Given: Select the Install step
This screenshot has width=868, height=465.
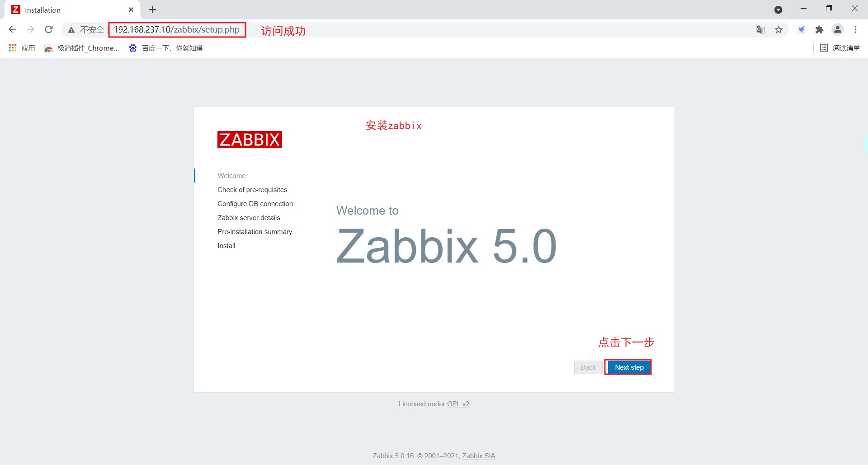Looking at the screenshot, I should (x=226, y=246).
